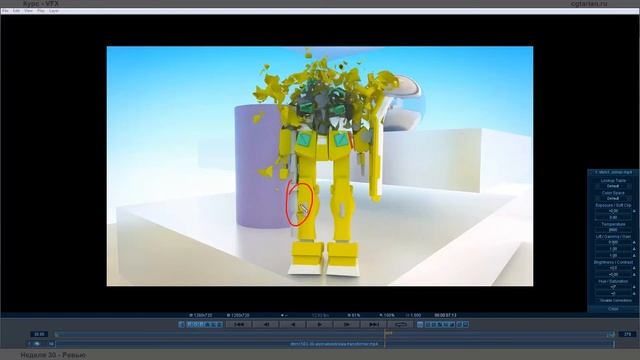Click the Gamma value field
Screen dimensions: 640x360
613,249
